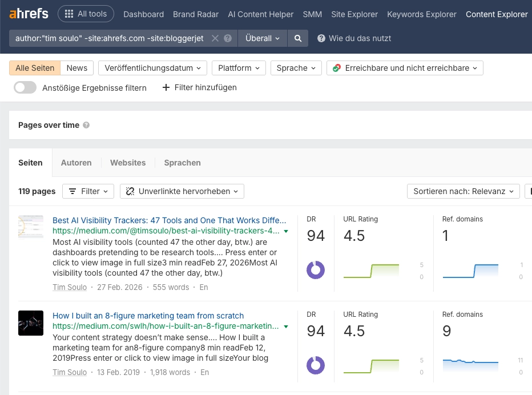Clear the search query with the X icon
532x395 pixels.
215,38
